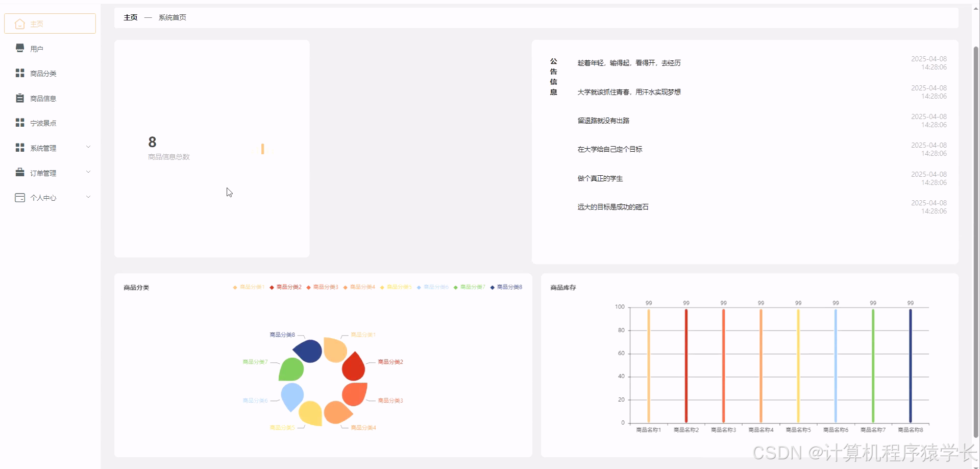Expand the 个人中心 submenu chevron

click(x=88, y=197)
